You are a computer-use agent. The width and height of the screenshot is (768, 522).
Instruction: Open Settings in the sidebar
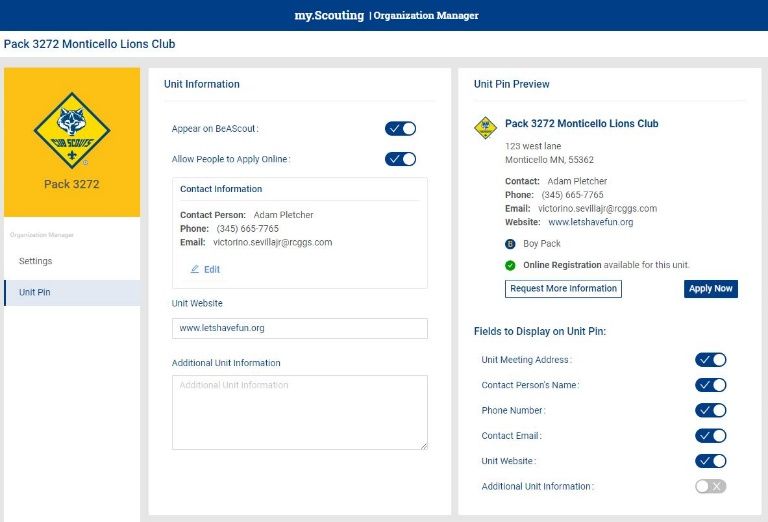click(x=72, y=261)
